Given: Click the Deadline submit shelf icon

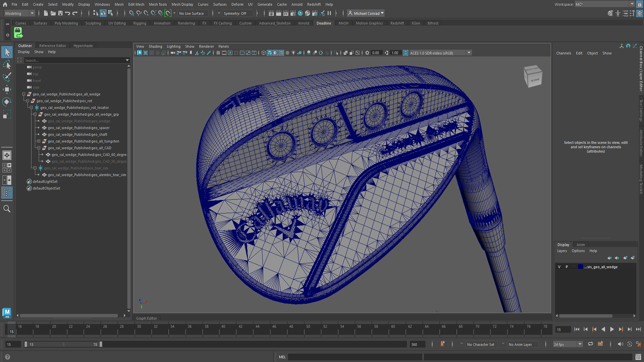Looking at the screenshot, I should click(x=18, y=33).
